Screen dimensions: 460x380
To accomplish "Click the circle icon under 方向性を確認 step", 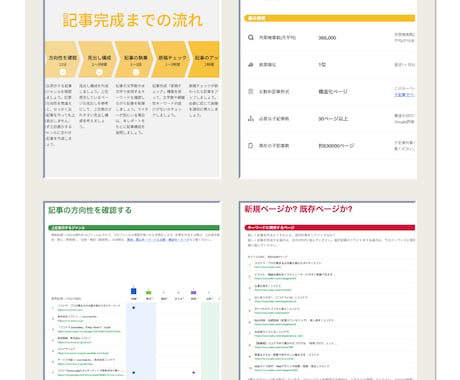I will [63, 72].
